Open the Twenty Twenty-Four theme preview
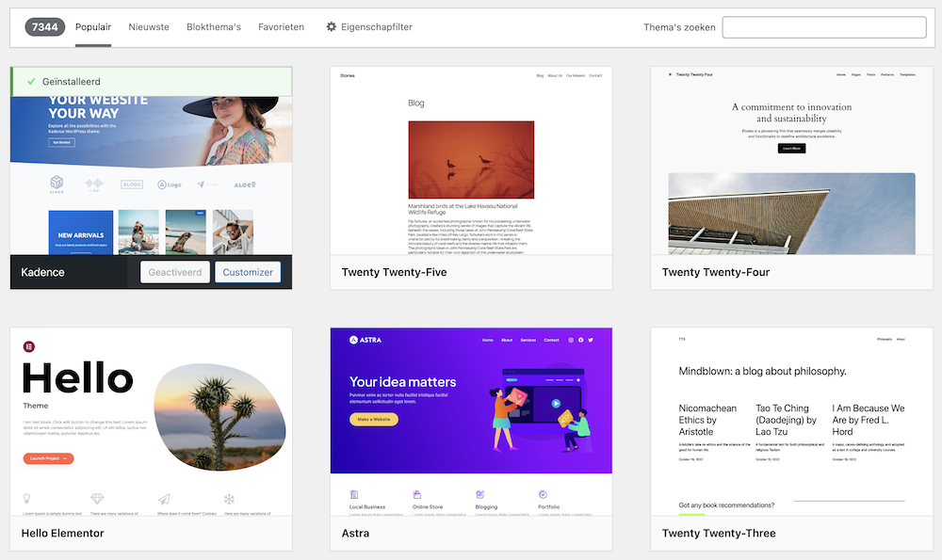The height and width of the screenshot is (560, 942). [791, 160]
